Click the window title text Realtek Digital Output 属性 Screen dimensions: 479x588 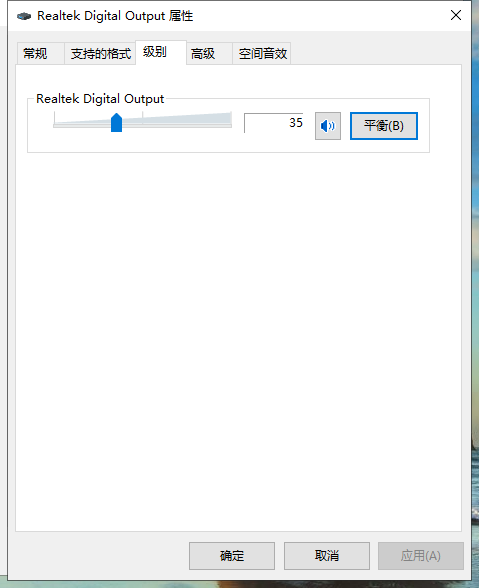pyautogui.click(x=115, y=16)
